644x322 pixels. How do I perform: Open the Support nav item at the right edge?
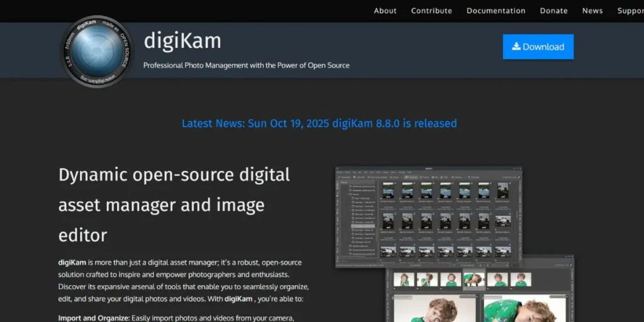pyautogui.click(x=630, y=11)
